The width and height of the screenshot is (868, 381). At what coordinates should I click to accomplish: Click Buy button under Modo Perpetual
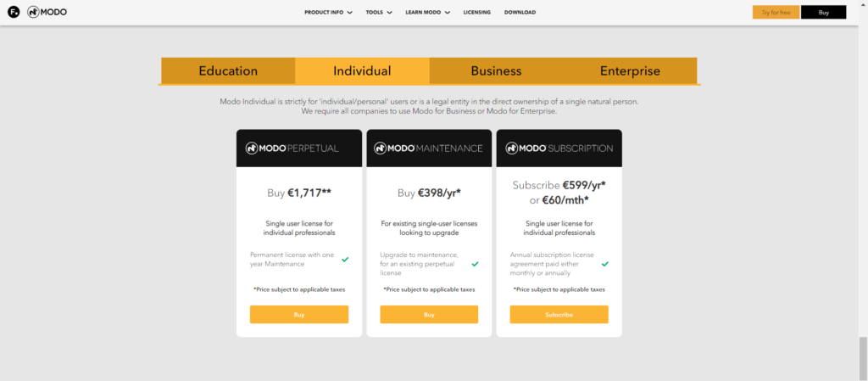pyautogui.click(x=299, y=315)
